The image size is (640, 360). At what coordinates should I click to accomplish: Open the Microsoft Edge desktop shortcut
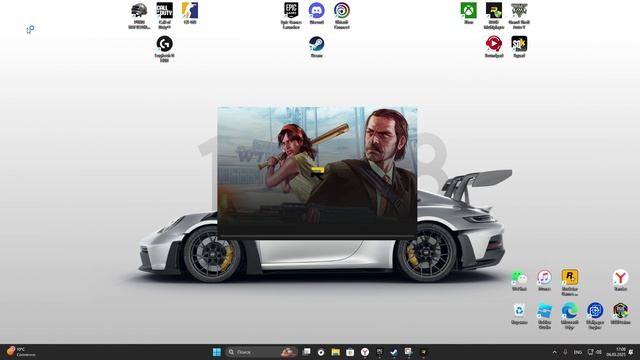pos(570,316)
